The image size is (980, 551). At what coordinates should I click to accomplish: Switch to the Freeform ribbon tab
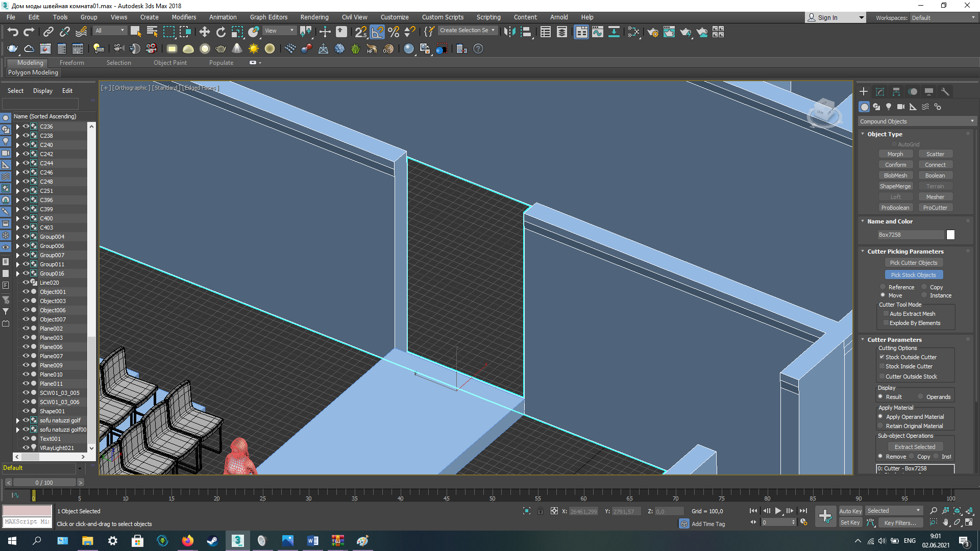71,63
